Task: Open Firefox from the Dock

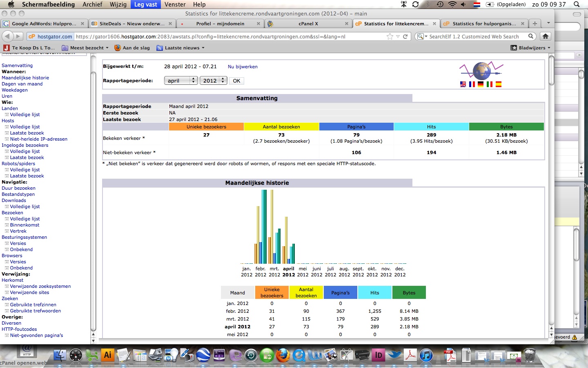Action: [x=283, y=355]
